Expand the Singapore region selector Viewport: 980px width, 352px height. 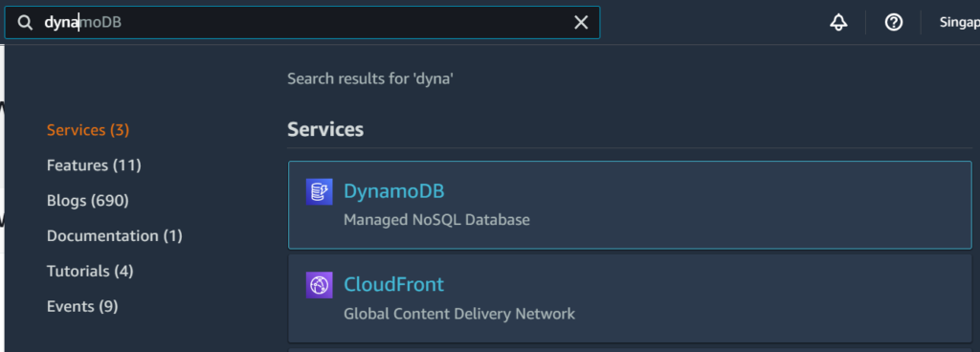tap(959, 23)
